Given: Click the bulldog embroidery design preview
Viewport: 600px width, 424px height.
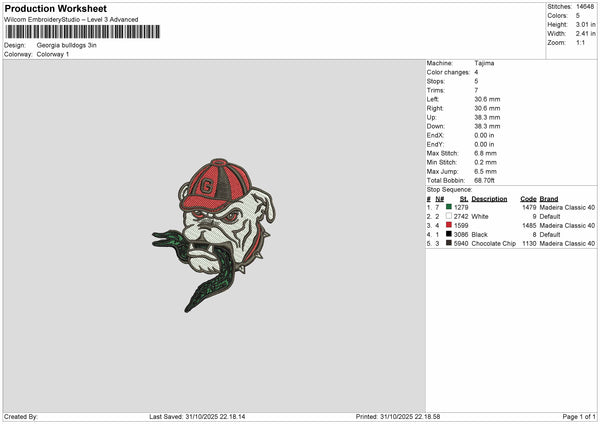Looking at the screenshot, I should 214,235.
